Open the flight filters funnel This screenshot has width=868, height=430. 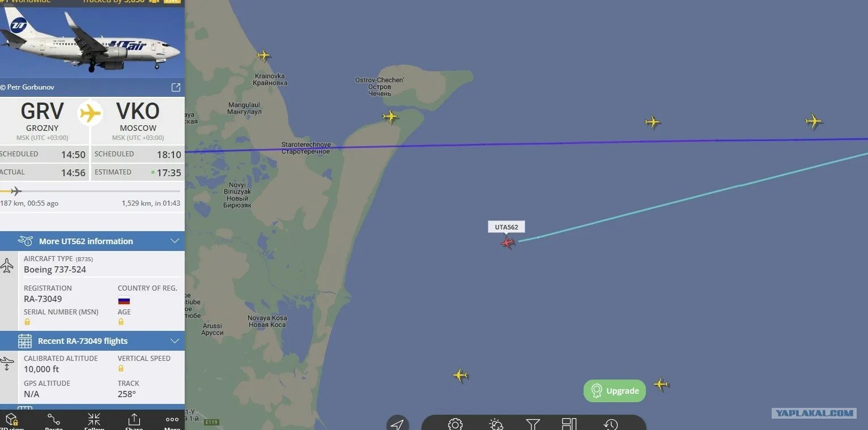[x=533, y=424]
